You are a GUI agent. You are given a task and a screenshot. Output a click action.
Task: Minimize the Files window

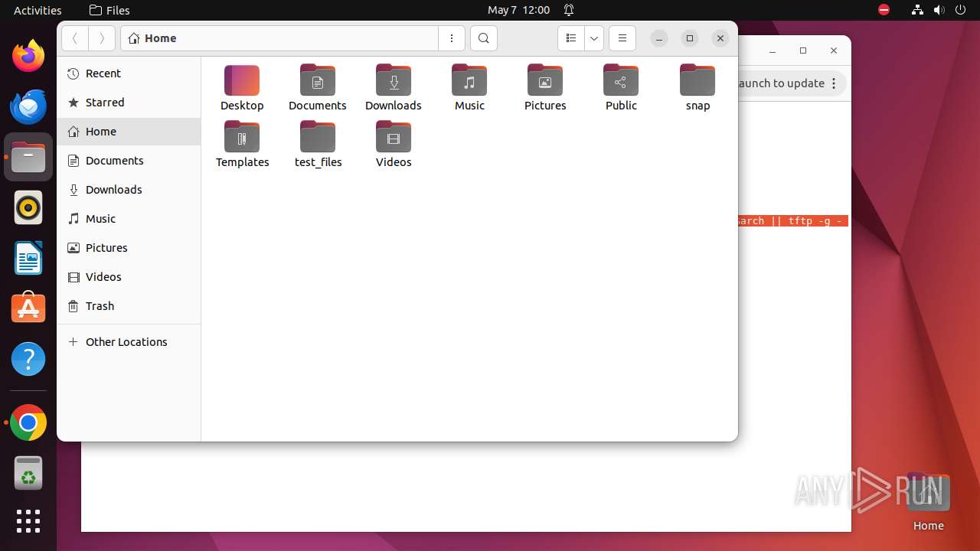click(659, 38)
